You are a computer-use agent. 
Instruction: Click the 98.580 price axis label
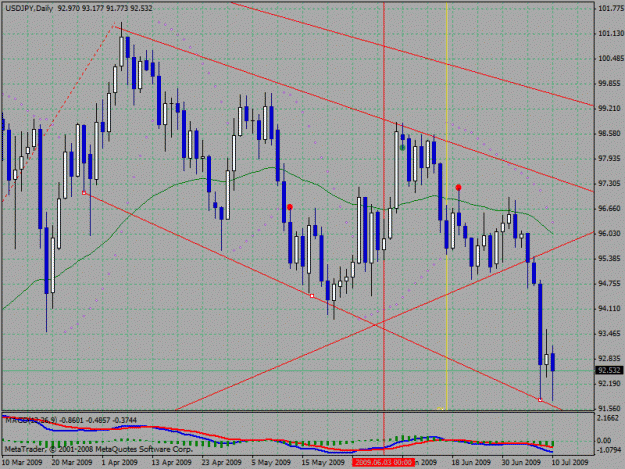[611, 133]
